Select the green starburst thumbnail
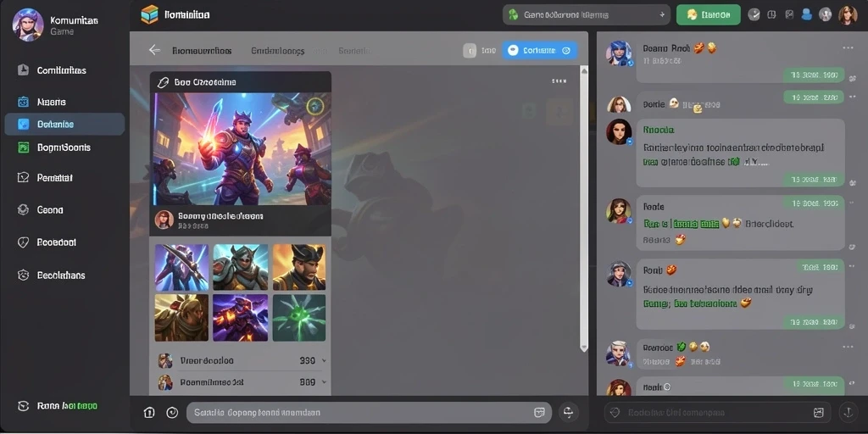This screenshot has width=868, height=434. (x=299, y=317)
